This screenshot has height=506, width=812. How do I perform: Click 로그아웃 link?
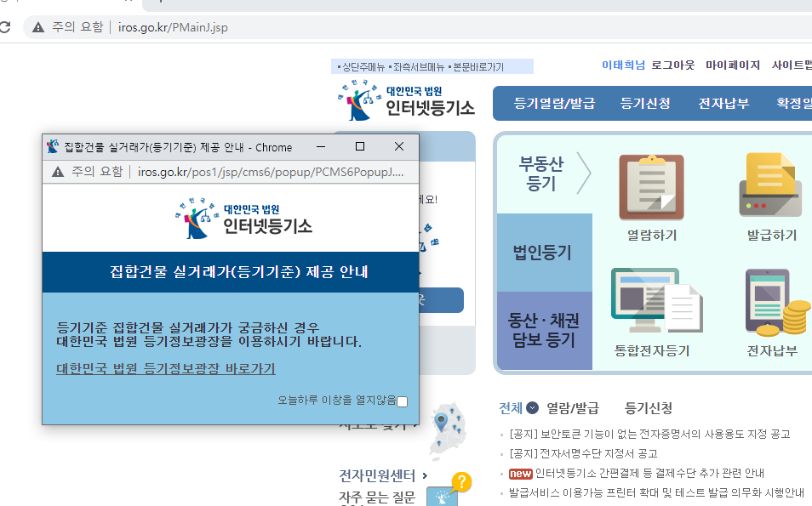[672, 65]
